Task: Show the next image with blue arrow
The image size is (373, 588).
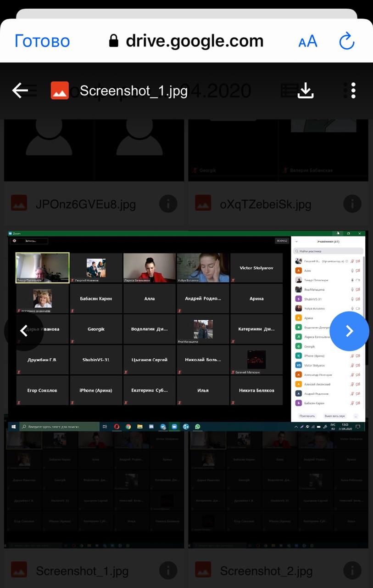Action: click(349, 331)
